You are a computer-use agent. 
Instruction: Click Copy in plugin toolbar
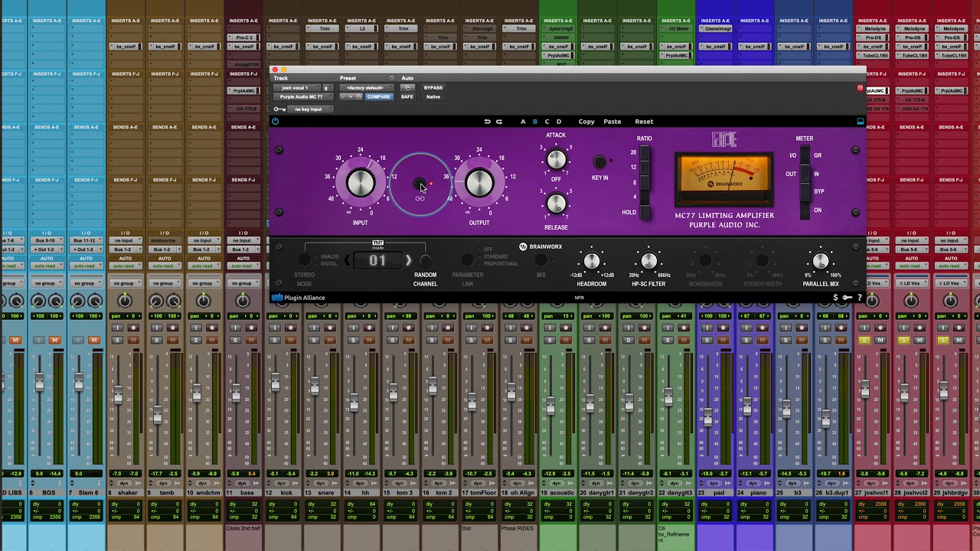[x=586, y=122]
